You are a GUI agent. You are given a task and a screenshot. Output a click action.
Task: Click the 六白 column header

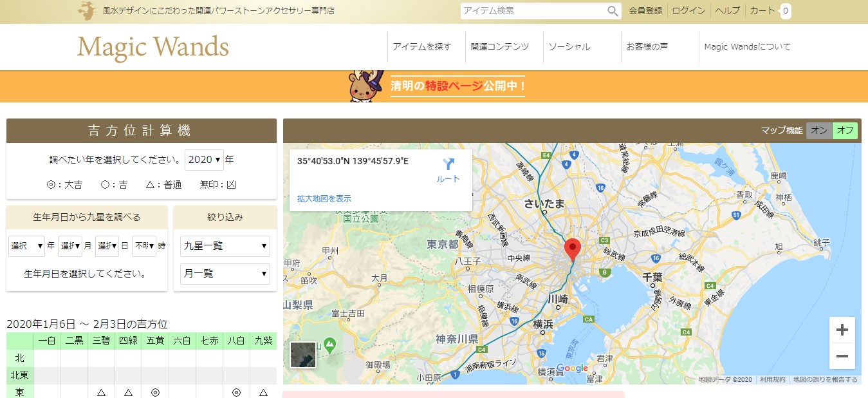pyautogui.click(x=182, y=341)
